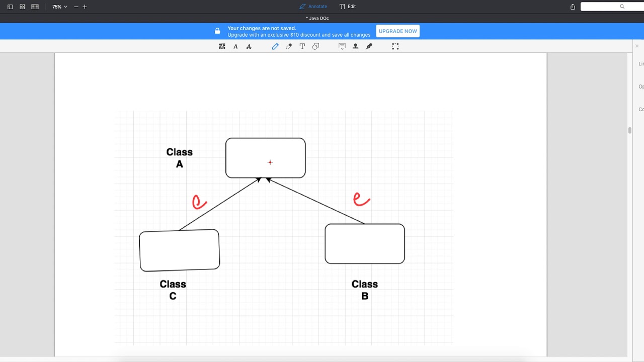Select the stamp tool
Image resolution: width=644 pixels, height=362 pixels.
[355, 46]
